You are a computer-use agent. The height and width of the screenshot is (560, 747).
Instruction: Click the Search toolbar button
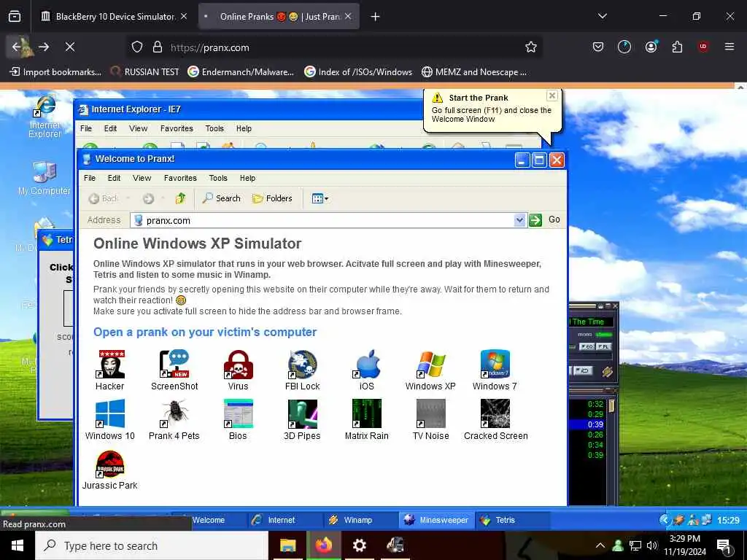pyautogui.click(x=222, y=198)
